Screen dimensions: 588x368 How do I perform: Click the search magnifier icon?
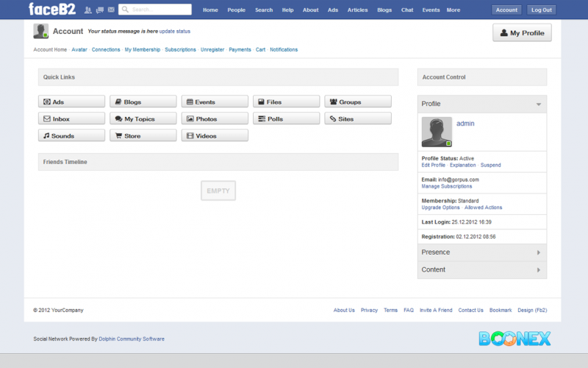click(125, 10)
